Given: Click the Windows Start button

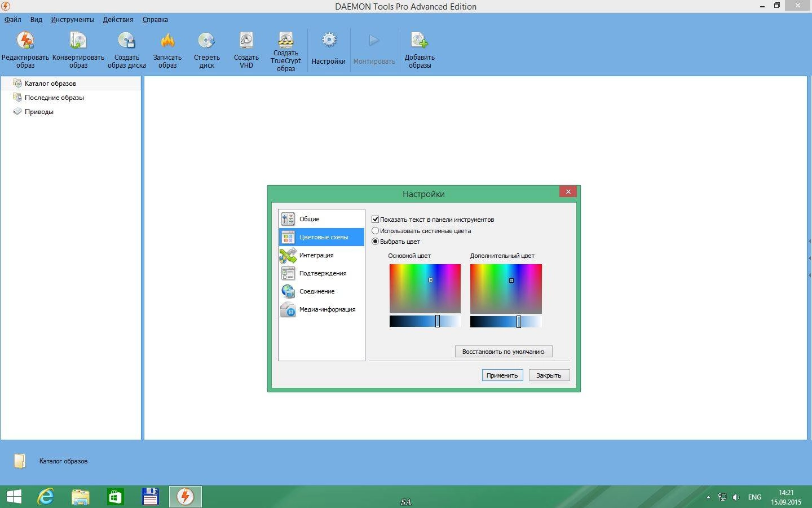Looking at the screenshot, I should coord(14,497).
